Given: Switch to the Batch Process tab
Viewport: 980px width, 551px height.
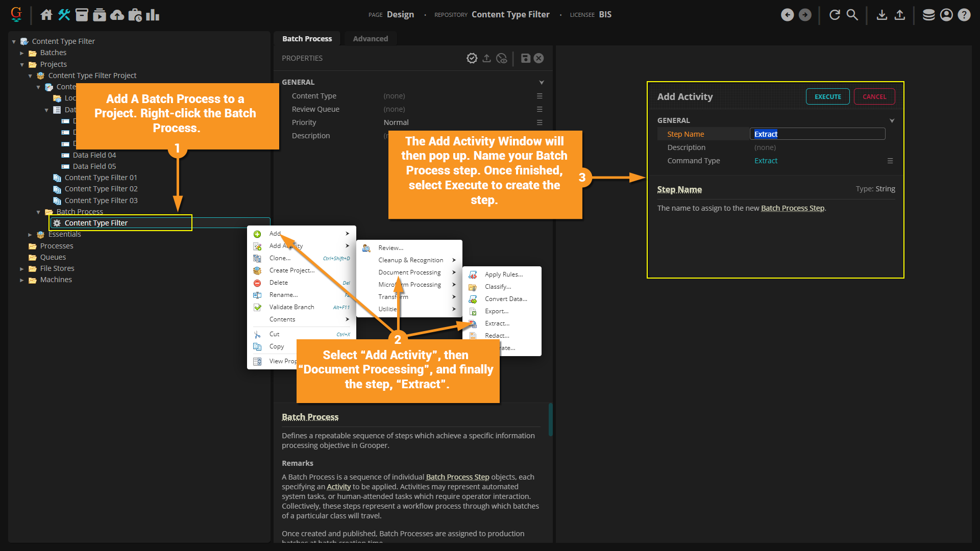Looking at the screenshot, I should pos(307,39).
